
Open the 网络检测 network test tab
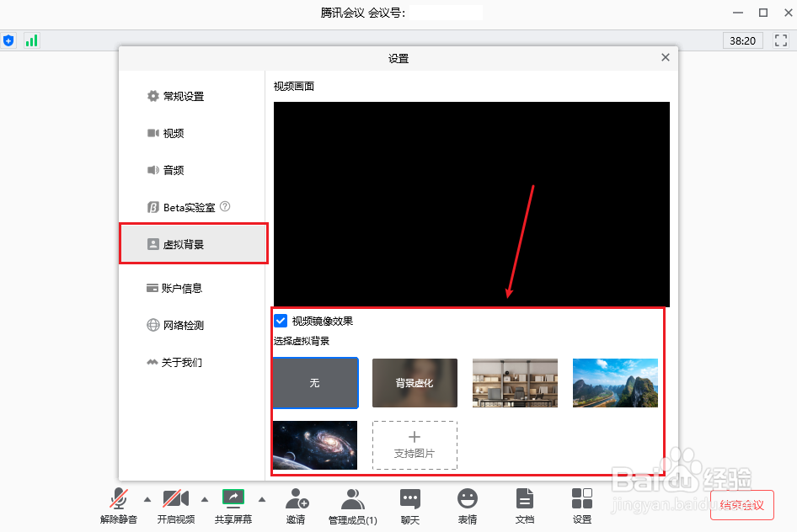[193, 326]
